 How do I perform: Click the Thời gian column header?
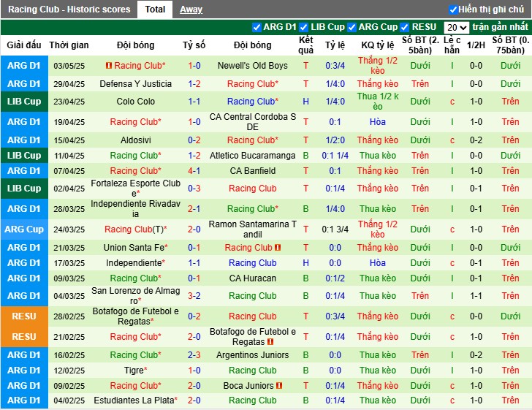click(x=69, y=45)
